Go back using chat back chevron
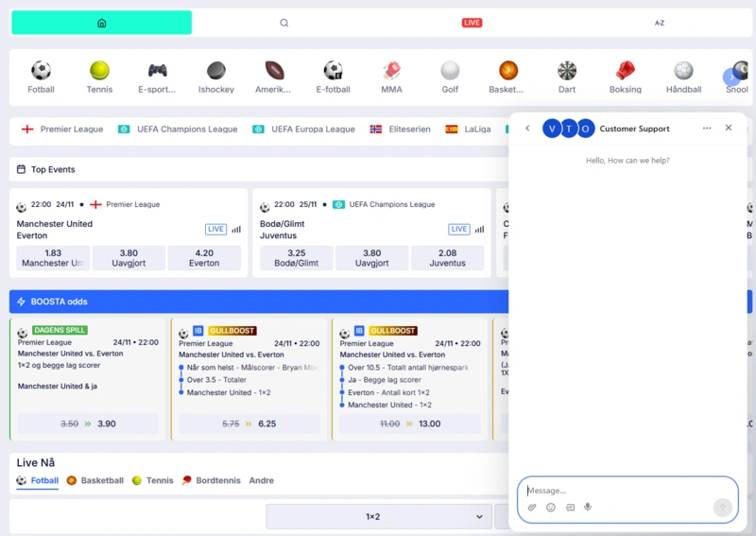 [x=527, y=129]
